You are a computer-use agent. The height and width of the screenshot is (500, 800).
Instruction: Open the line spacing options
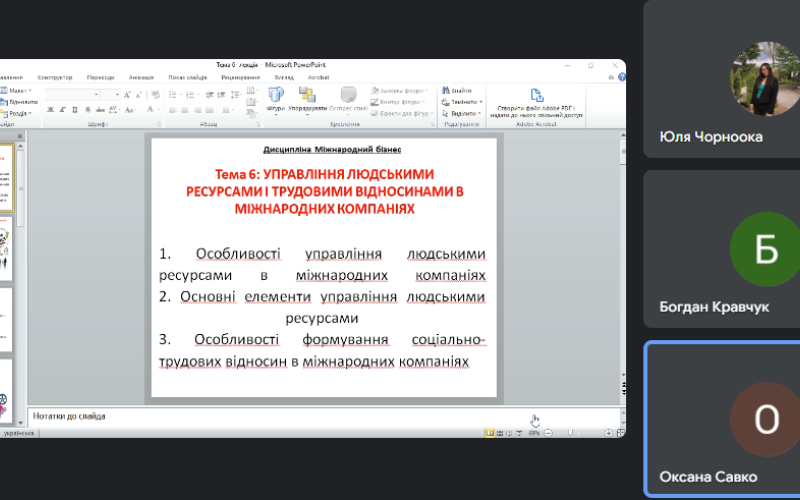point(235,95)
